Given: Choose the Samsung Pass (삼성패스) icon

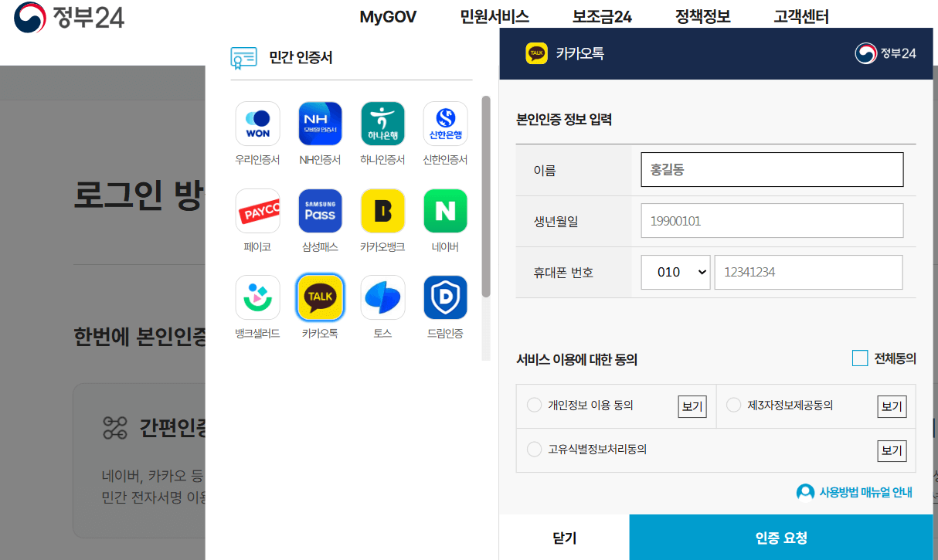Looking at the screenshot, I should pyautogui.click(x=320, y=211).
